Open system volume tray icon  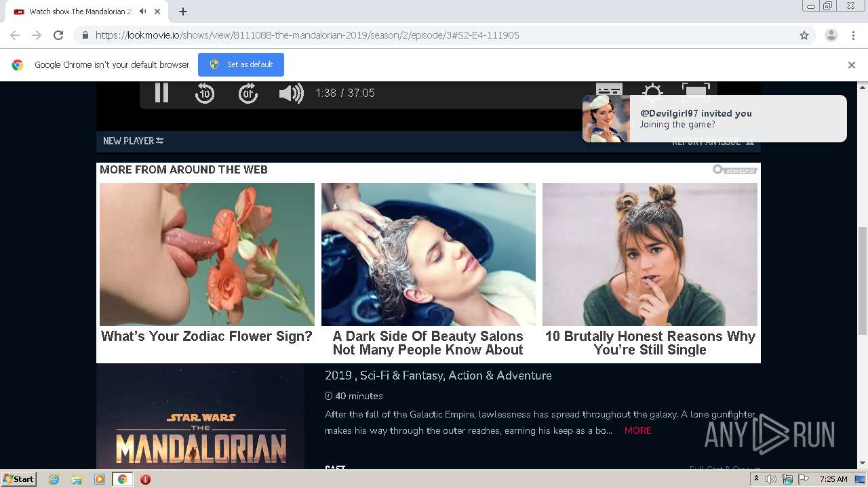tap(771, 479)
